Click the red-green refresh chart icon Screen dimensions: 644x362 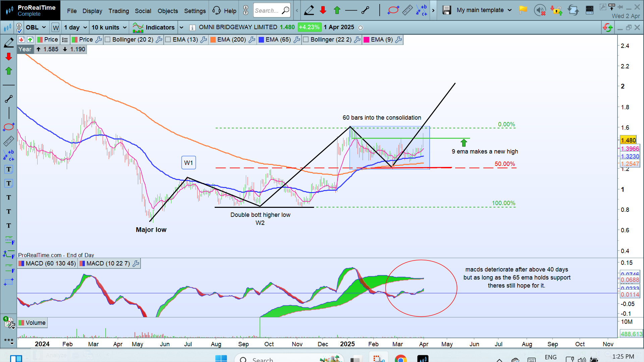608,27
